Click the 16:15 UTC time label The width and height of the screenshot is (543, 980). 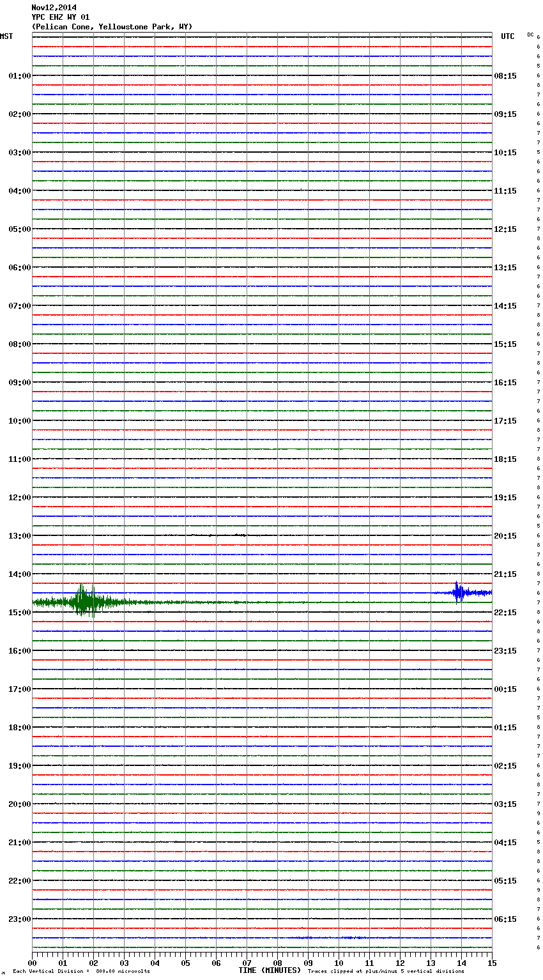coord(505,383)
